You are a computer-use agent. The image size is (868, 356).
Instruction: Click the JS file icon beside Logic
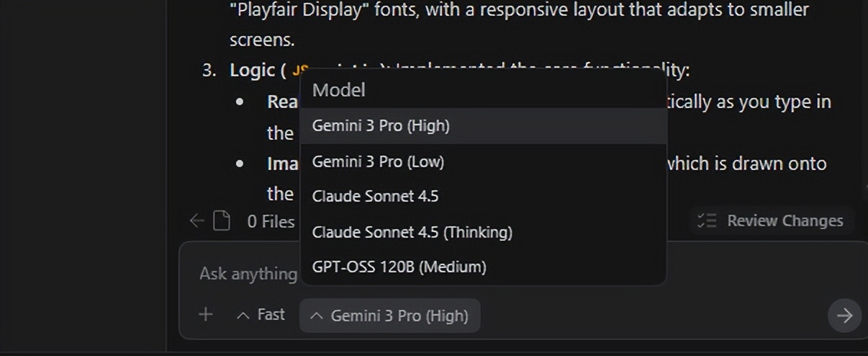pyautogui.click(x=299, y=71)
